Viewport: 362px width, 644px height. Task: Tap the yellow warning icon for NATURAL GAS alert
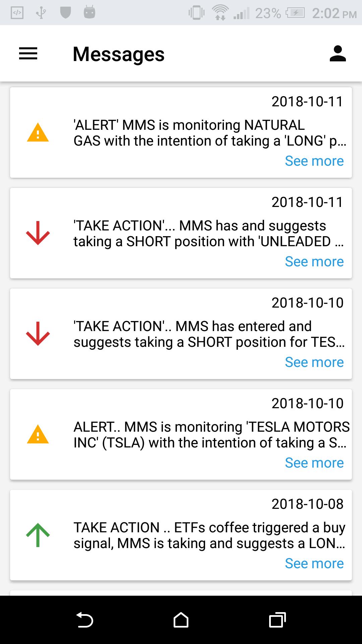point(38,132)
